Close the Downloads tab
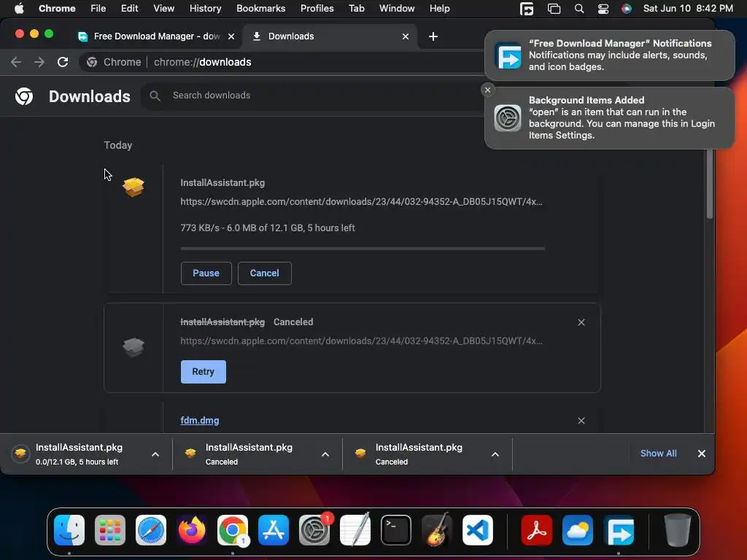The height and width of the screenshot is (560, 747). tap(406, 36)
